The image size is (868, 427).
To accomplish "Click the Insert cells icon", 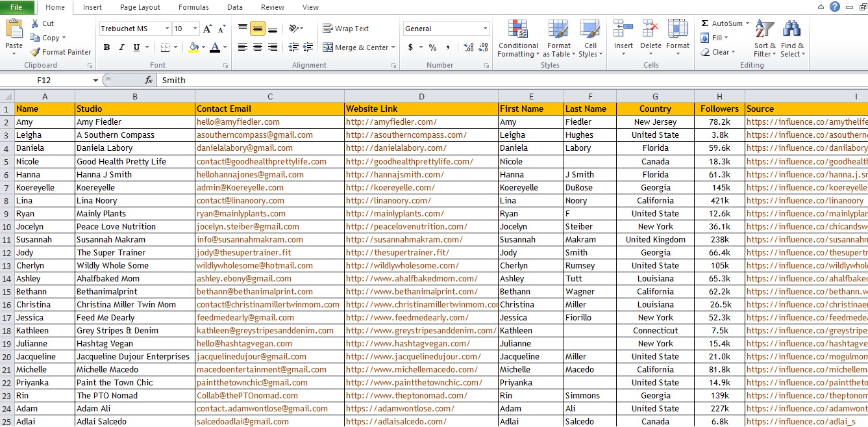I will 623,30.
